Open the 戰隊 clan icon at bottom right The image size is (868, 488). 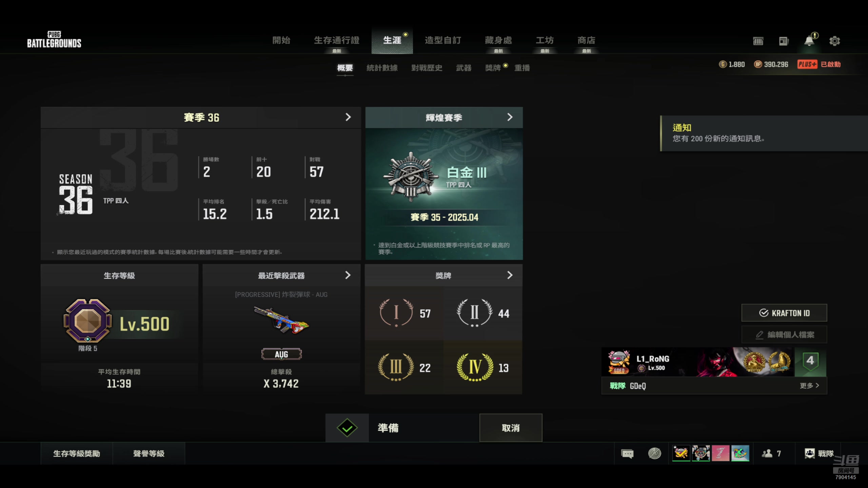(819, 453)
